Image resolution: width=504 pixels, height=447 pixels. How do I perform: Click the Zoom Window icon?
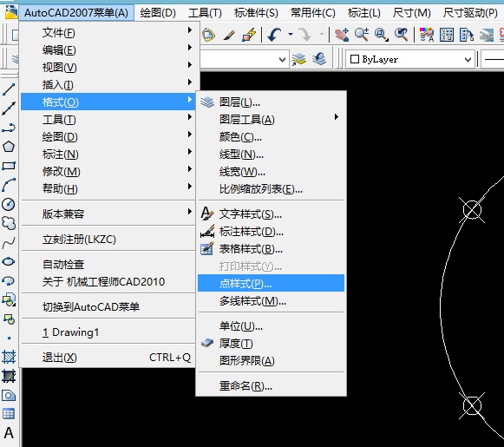[x=382, y=35]
